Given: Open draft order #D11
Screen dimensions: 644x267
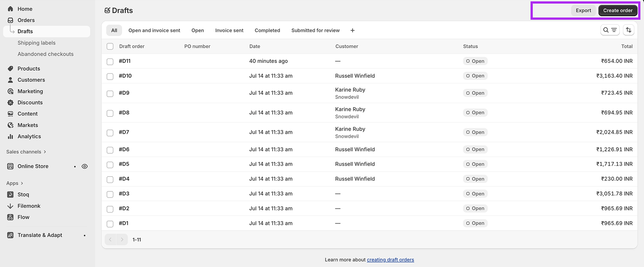Looking at the screenshot, I should coord(125,61).
